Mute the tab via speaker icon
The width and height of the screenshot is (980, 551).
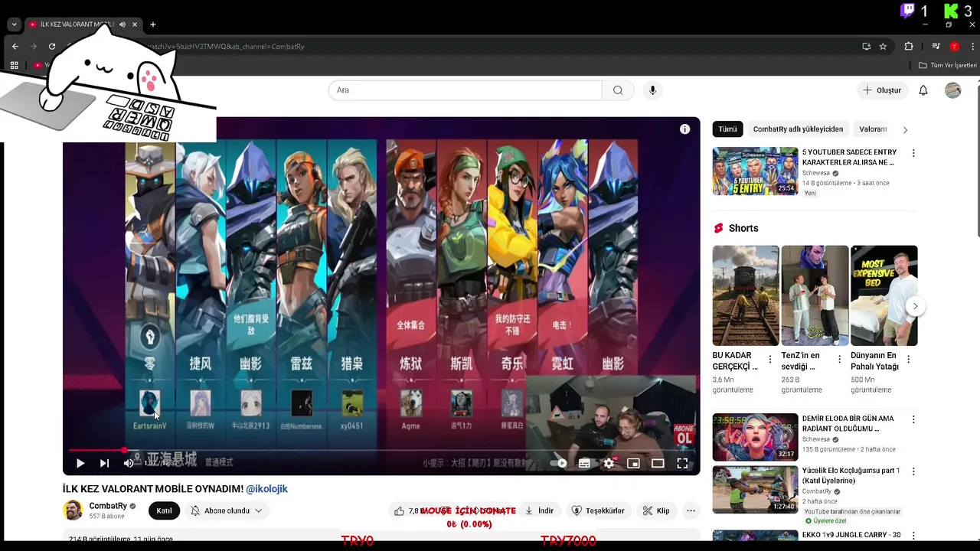(122, 24)
